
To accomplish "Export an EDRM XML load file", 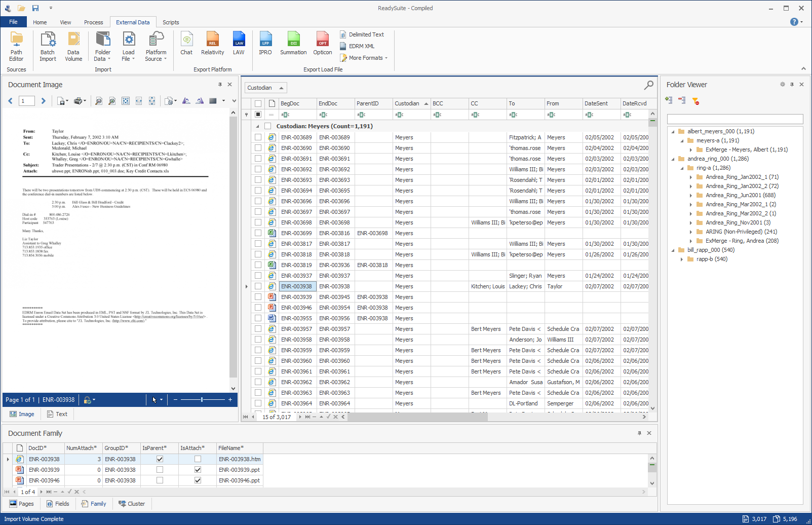I will [357, 46].
